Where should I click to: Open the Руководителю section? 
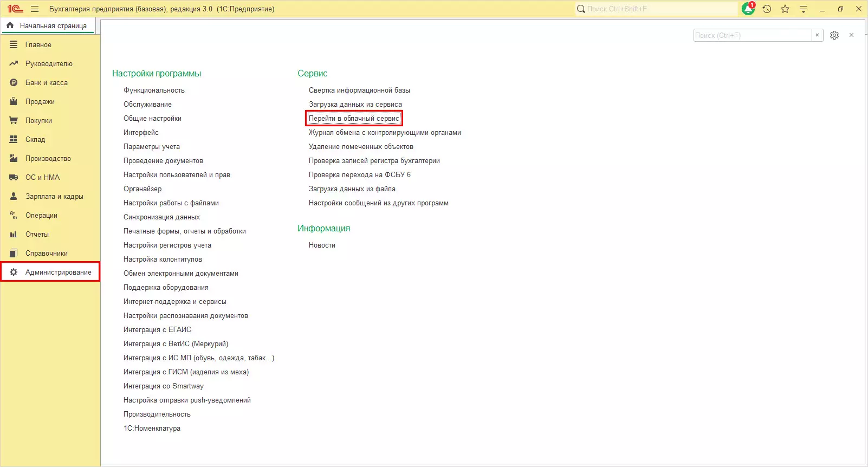50,63
